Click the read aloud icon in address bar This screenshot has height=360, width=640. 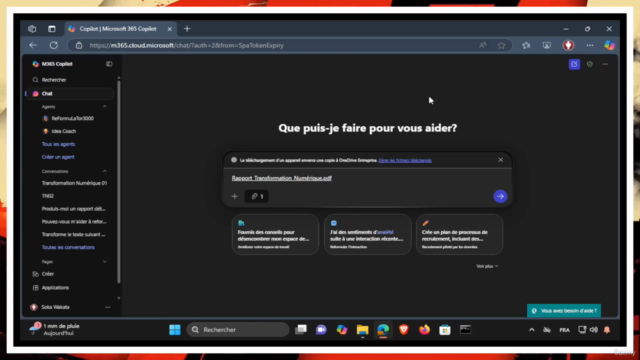pos(482,45)
